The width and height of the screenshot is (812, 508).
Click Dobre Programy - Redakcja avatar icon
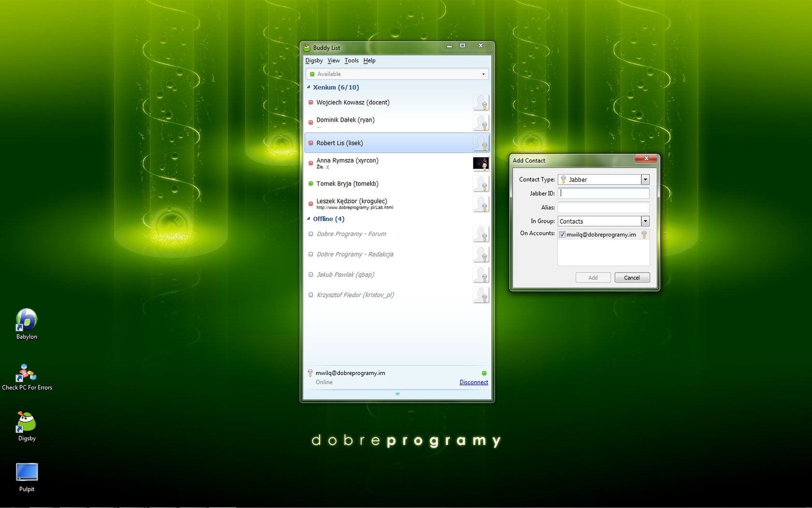(481, 254)
